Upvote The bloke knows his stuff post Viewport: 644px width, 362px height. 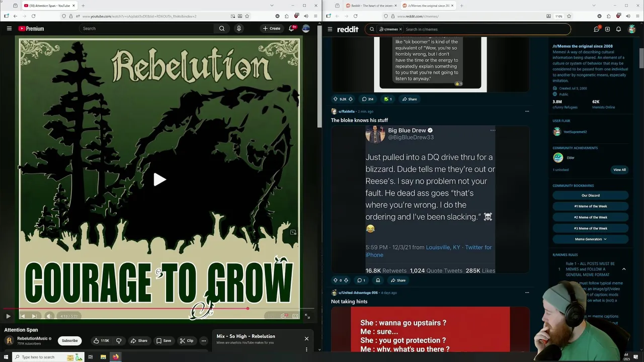tap(336, 280)
